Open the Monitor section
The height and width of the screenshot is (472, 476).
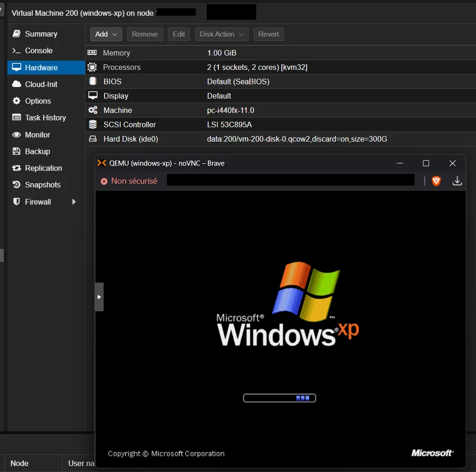(x=46, y=135)
